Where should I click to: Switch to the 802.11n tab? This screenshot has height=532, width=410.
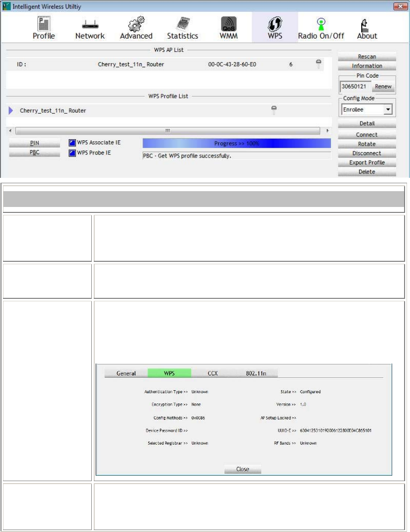[256, 373]
